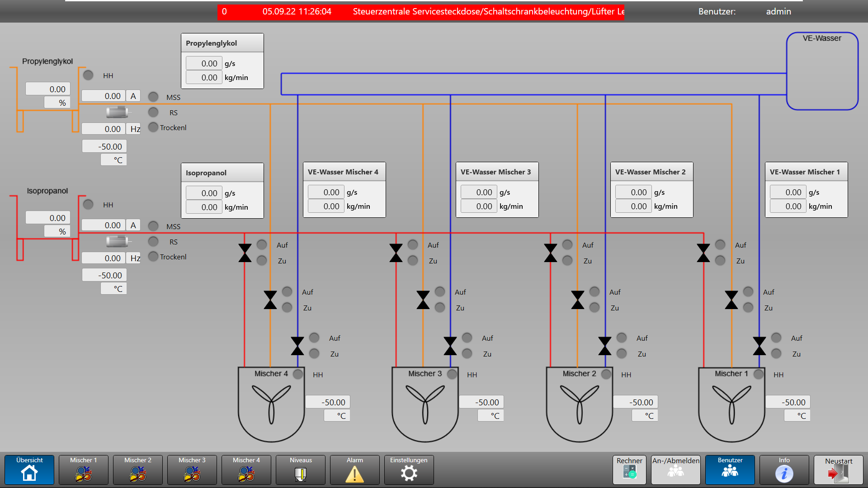Open Einstellungen gear settings
The width and height of the screenshot is (868, 488).
409,470
